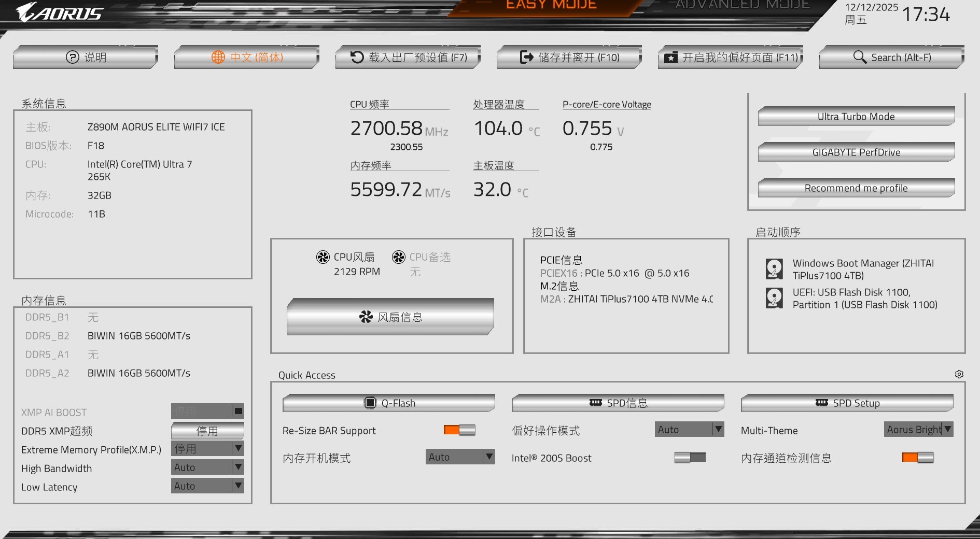Select the EASY MODE tab
980x539 pixels.
coord(551,5)
